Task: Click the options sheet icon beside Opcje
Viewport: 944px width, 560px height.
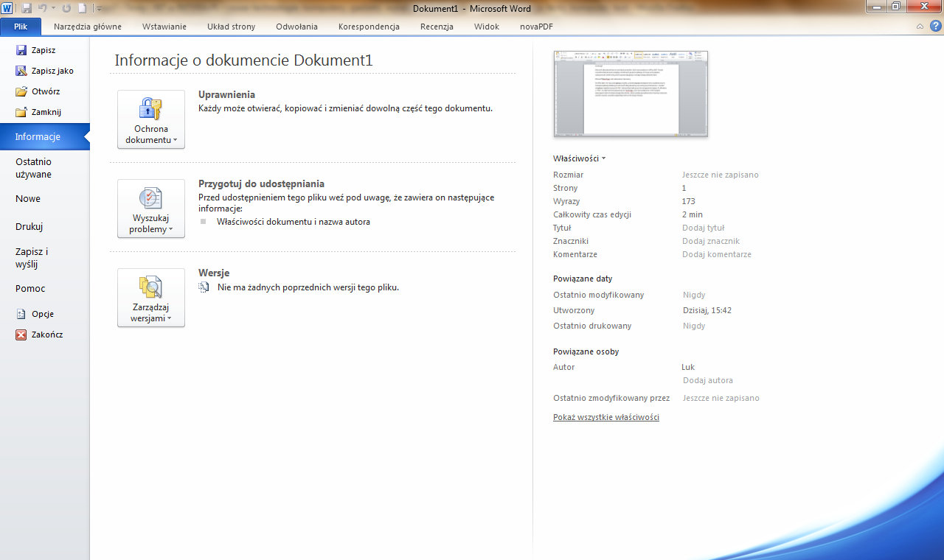Action: (21, 314)
